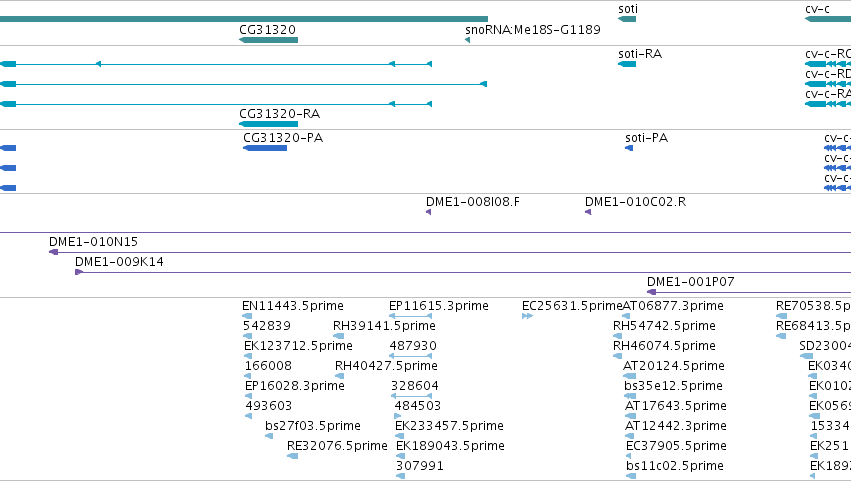Select the bs27f03.5prime label

(x=313, y=426)
